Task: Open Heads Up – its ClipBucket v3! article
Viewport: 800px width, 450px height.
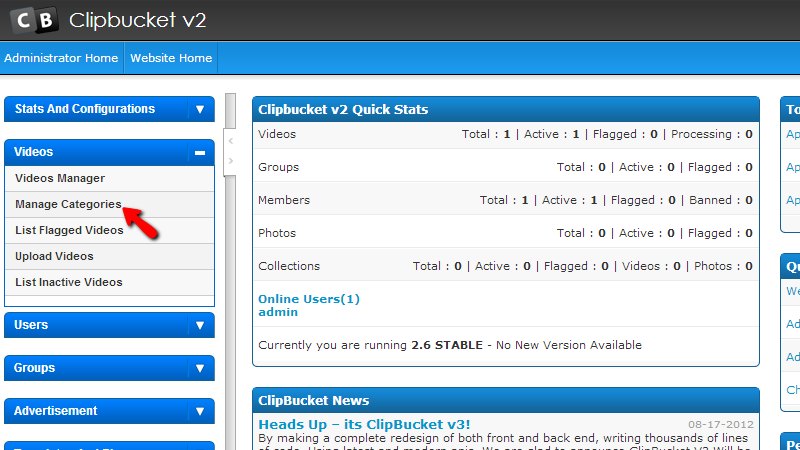Action: [364, 424]
